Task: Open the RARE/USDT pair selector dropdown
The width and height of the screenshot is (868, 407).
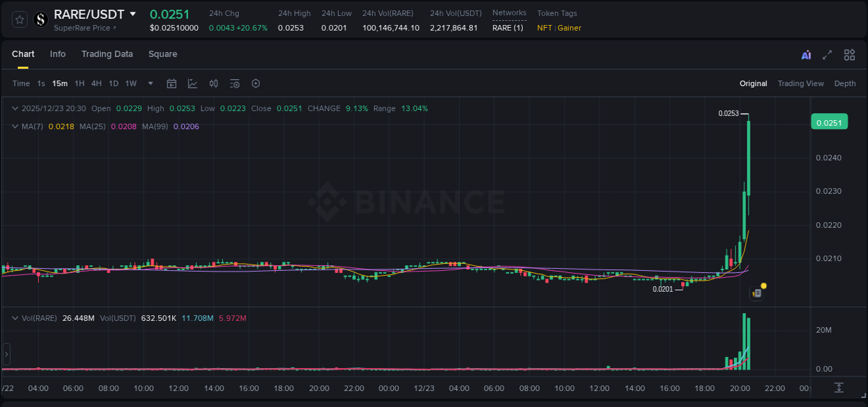Action: (132, 14)
